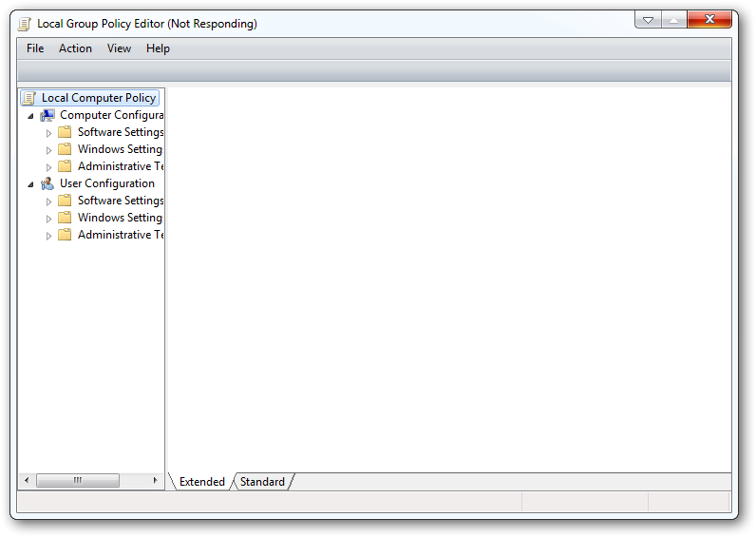Expand Administrative Templates under Computer Configuration
756x537 pixels.
[48, 167]
